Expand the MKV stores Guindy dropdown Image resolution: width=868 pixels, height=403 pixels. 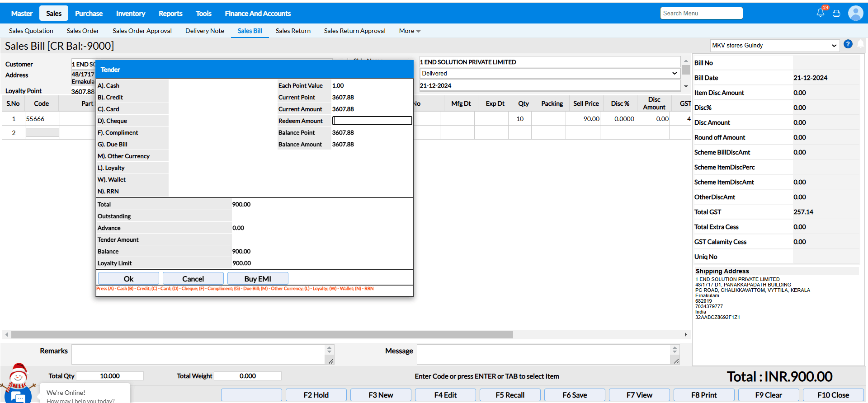click(x=774, y=46)
